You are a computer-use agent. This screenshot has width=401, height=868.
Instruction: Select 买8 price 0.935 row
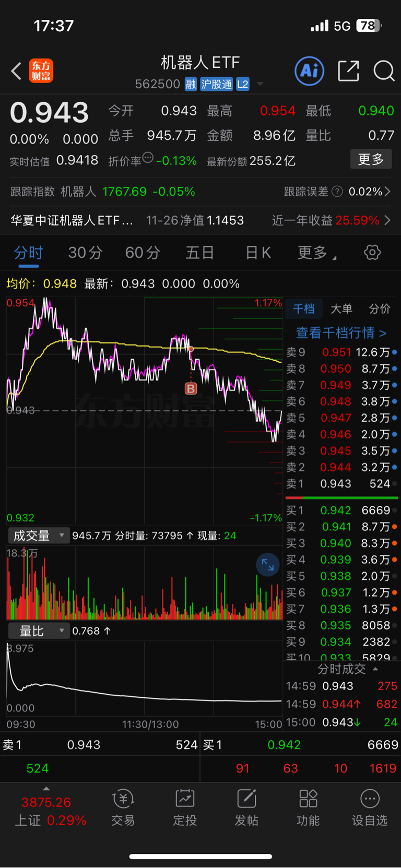click(x=341, y=625)
